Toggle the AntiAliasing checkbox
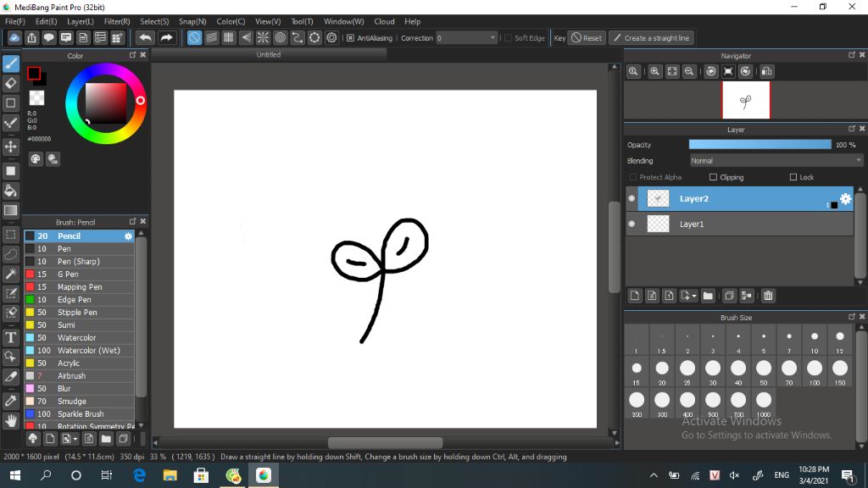 (x=350, y=38)
